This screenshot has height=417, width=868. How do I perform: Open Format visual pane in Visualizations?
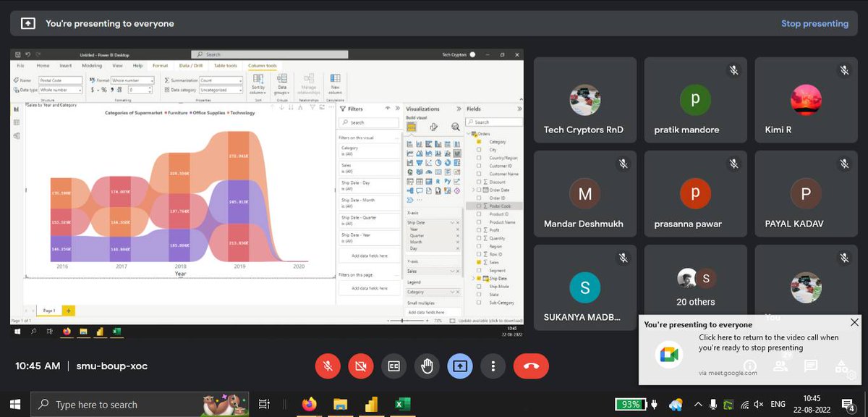pyautogui.click(x=433, y=127)
